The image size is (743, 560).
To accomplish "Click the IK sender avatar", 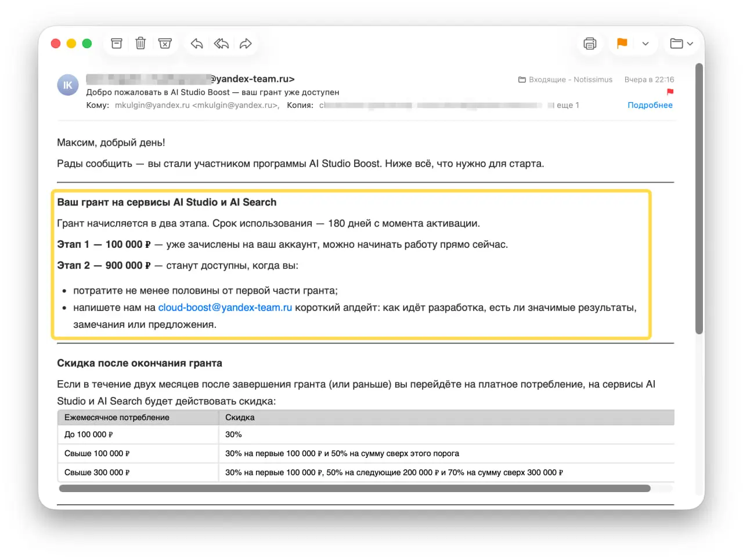I will click(x=68, y=85).
